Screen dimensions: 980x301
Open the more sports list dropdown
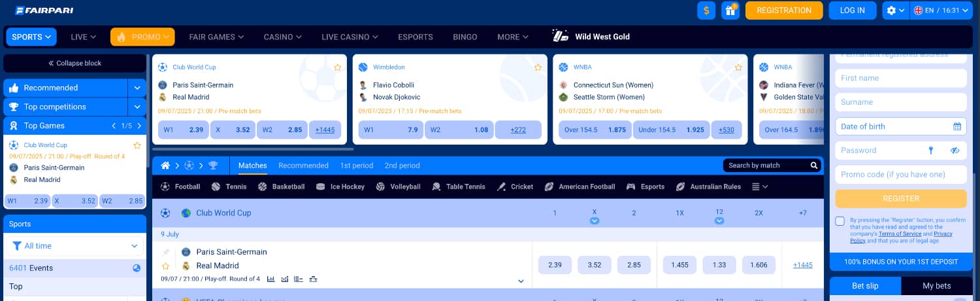pos(759,186)
